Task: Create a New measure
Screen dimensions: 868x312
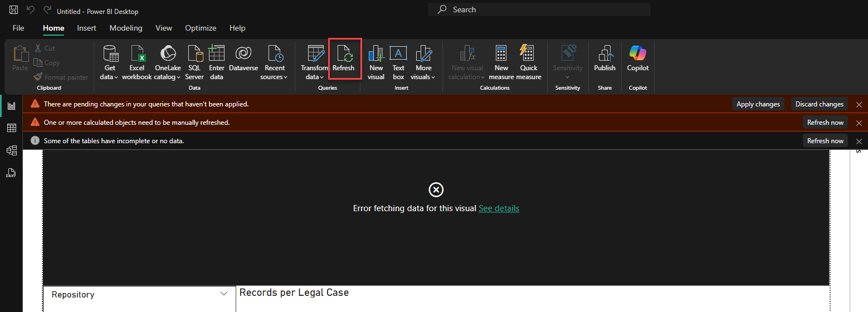Action: pyautogui.click(x=501, y=54)
